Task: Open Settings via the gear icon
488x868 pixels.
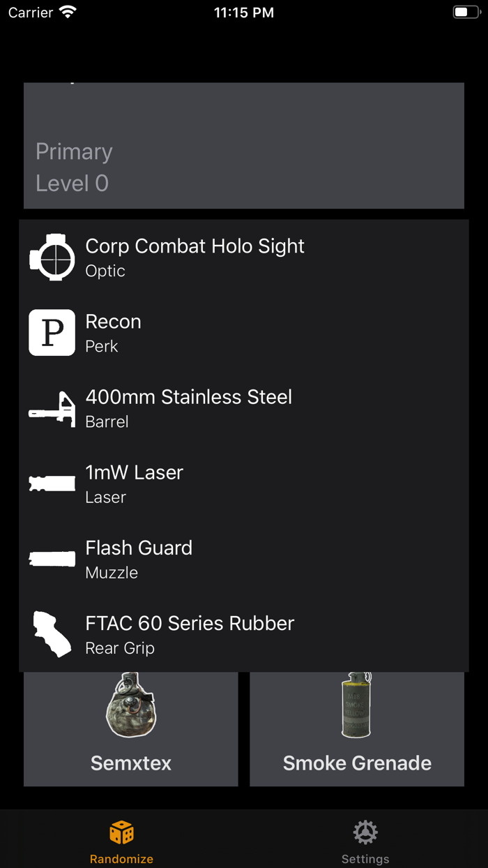Action: pos(365,831)
